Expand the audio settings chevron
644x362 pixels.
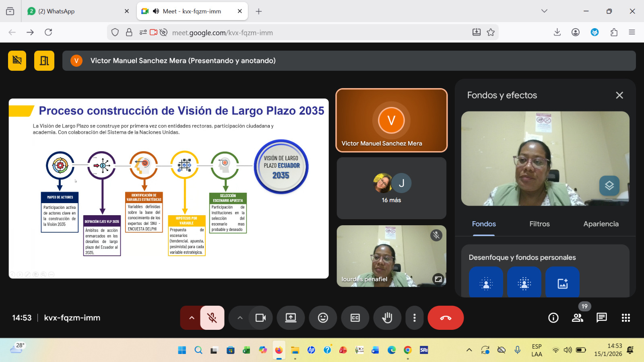tap(192, 318)
